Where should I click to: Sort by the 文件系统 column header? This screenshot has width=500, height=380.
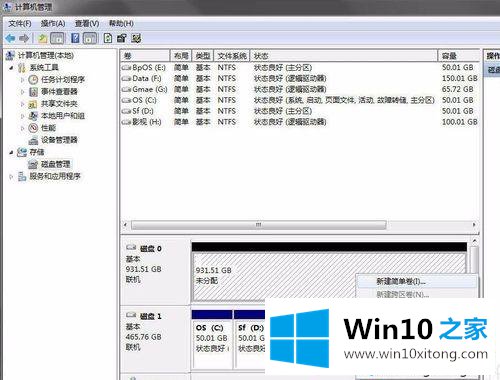coord(232,56)
